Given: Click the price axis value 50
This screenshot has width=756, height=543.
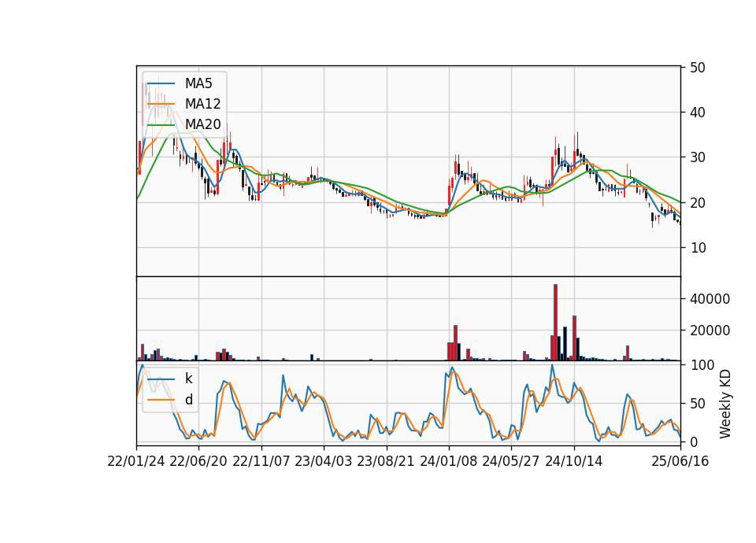Looking at the screenshot, I should (698, 68).
